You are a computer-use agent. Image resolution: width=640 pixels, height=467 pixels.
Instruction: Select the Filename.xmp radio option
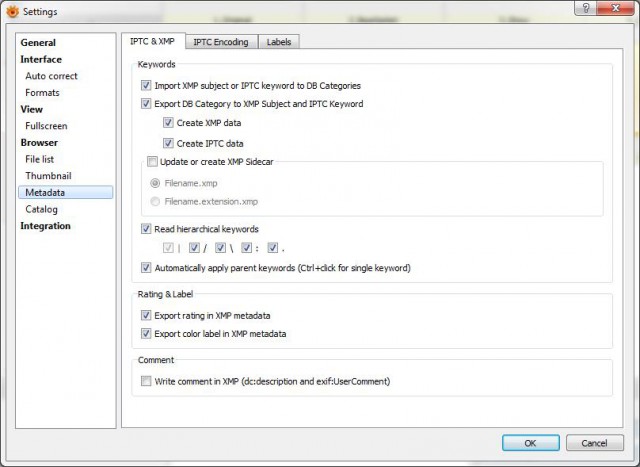155,183
